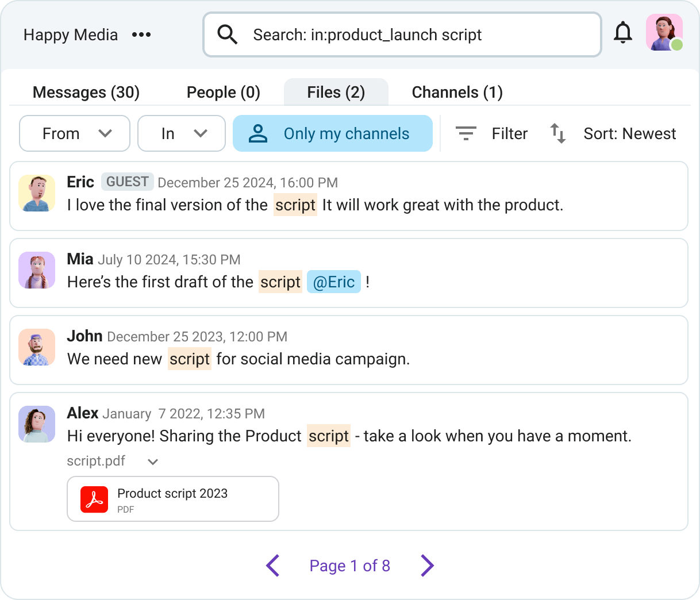Click the search magnifier icon
Image resolution: width=700 pixels, height=600 pixels.
pyautogui.click(x=227, y=34)
